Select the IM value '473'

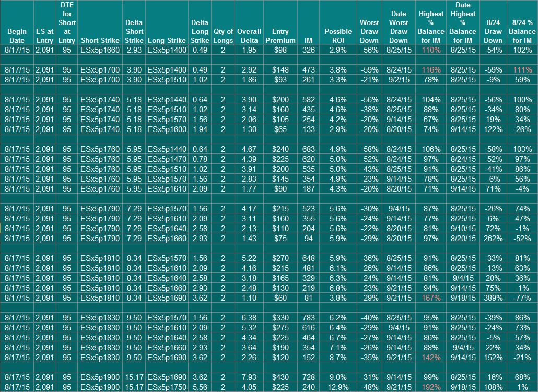[x=308, y=70]
